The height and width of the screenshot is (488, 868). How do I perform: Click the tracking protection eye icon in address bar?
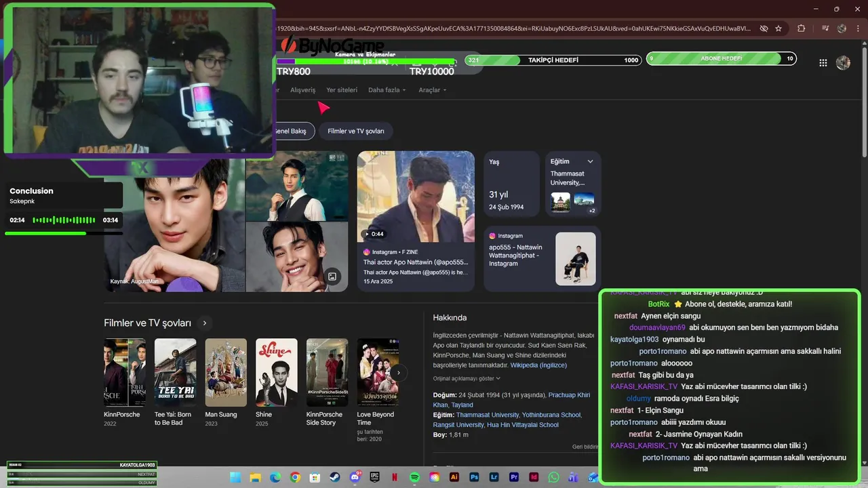point(764,28)
